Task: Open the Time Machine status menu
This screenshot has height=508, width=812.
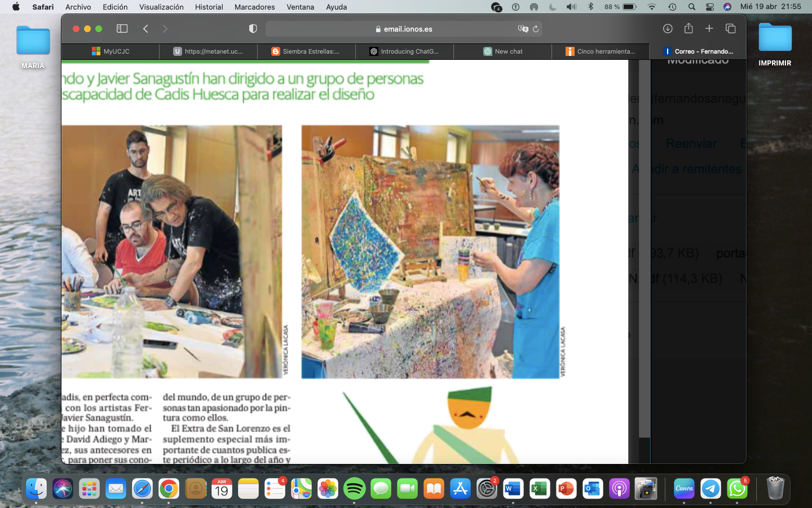Action: pyautogui.click(x=672, y=7)
